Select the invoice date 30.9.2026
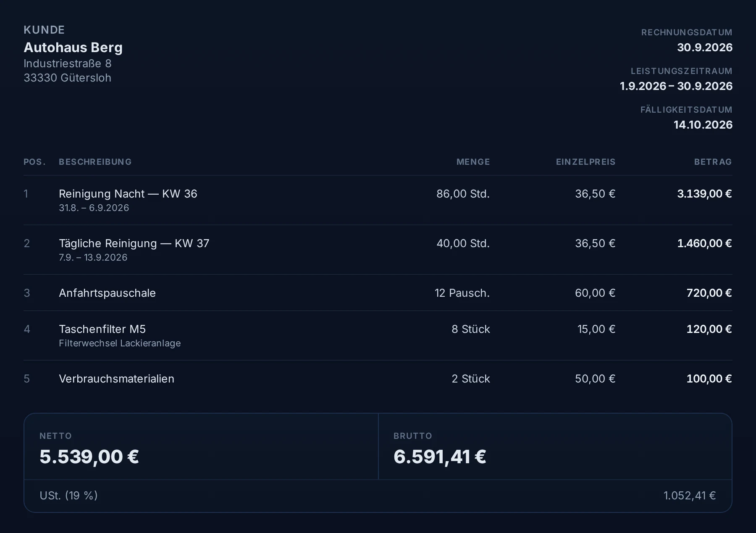 click(x=705, y=47)
